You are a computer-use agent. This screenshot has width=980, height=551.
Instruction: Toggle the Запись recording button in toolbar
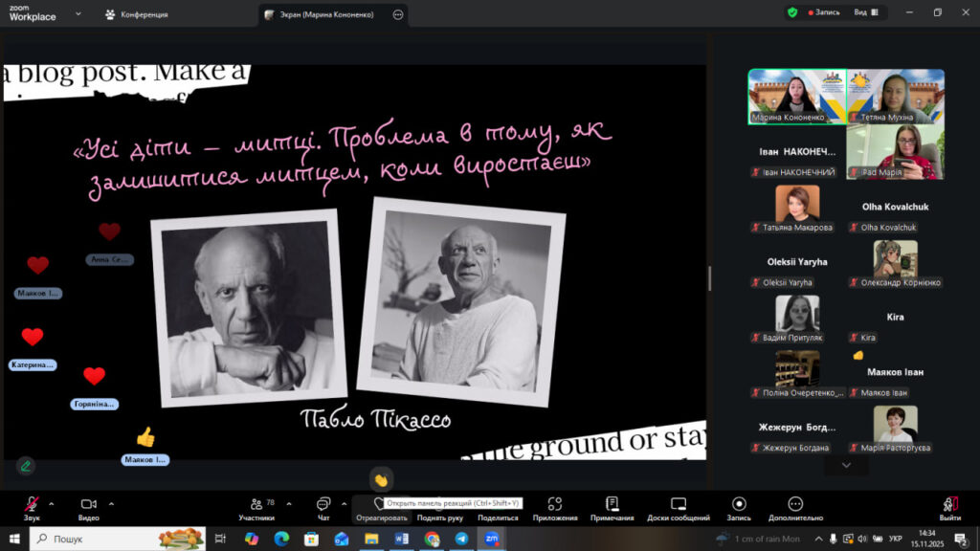point(739,506)
